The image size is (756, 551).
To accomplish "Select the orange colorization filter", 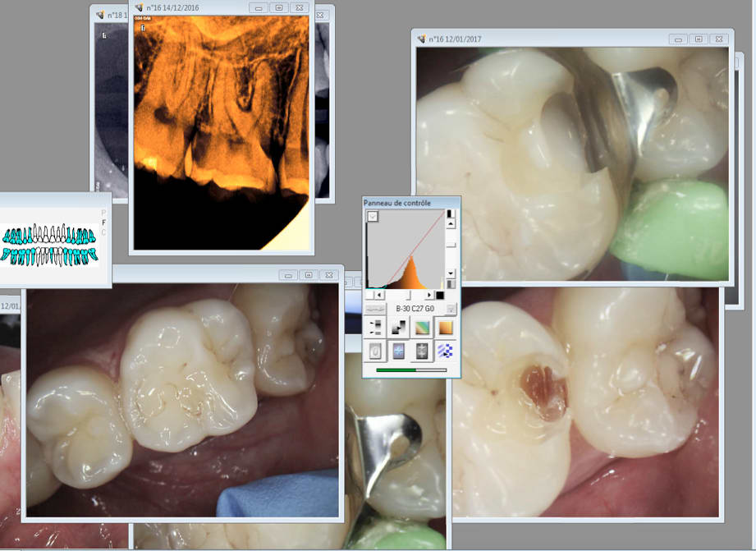I will click(x=445, y=328).
